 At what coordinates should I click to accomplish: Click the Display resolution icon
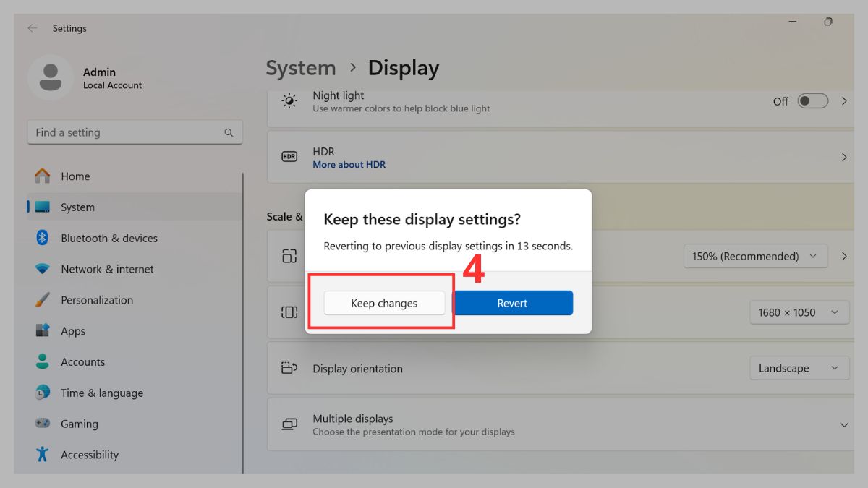pyautogui.click(x=290, y=312)
